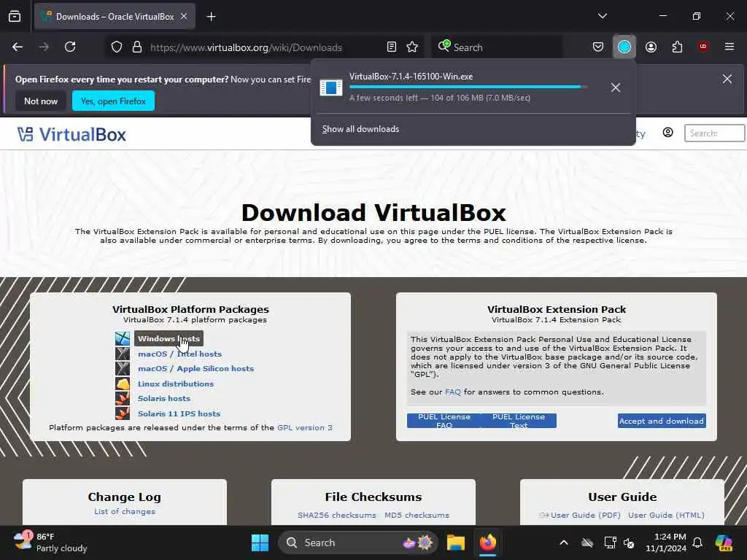Expand the list all tabs chevron
Image resolution: width=747 pixels, height=560 pixels.
(x=602, y=16)
